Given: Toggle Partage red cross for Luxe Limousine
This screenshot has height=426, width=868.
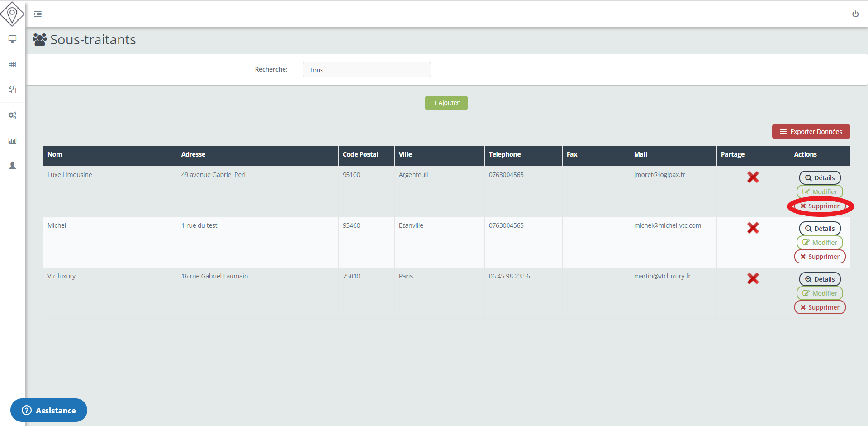Looking at the screenshot, I should (753, 177).
